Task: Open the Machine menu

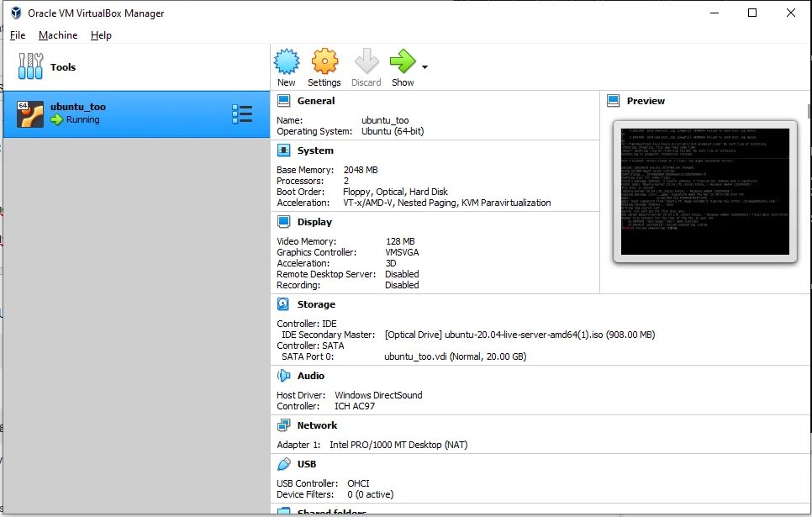Action: (58, 35)
